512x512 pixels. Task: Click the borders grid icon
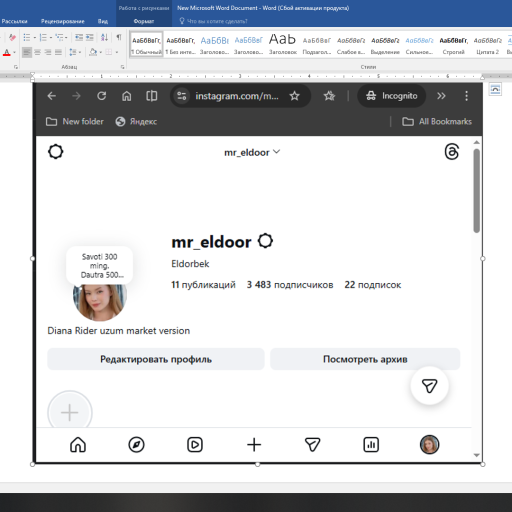click(109, 52)
